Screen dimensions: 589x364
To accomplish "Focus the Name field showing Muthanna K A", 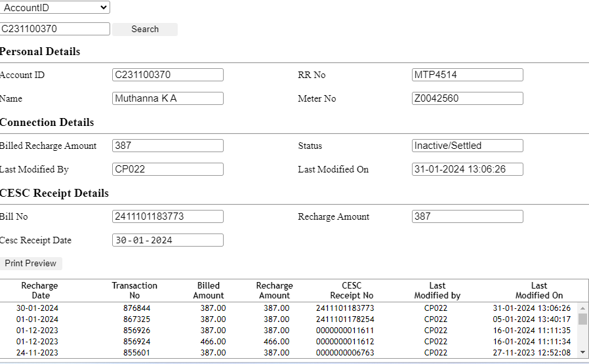I will pyautogui.click(x=168, y=98).
